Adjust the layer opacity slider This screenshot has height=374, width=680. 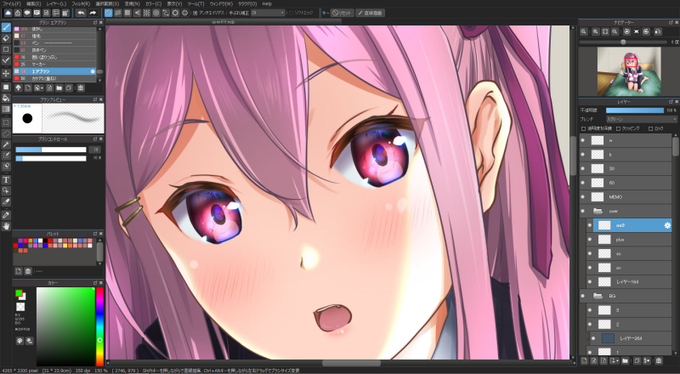tap(634, 111)
